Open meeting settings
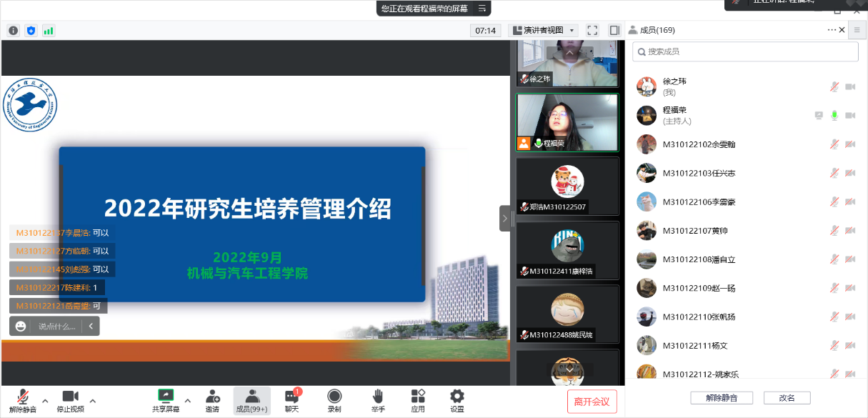 (457, 400)
